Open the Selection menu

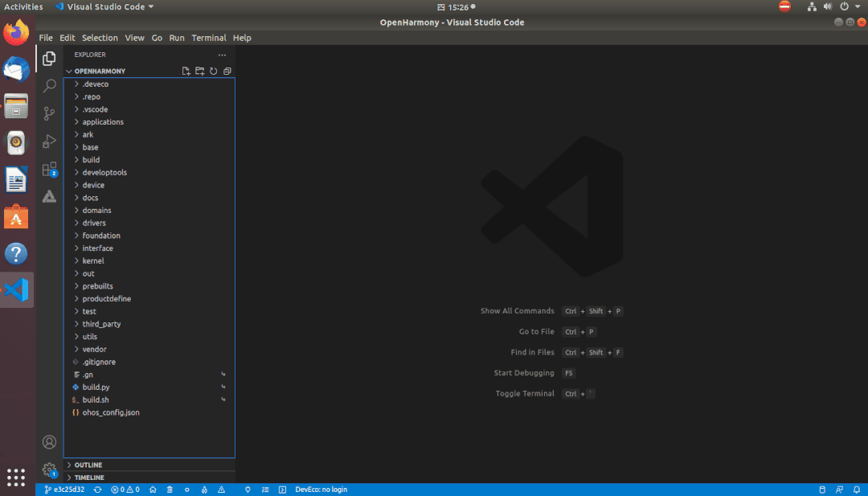tap(100, 38)
